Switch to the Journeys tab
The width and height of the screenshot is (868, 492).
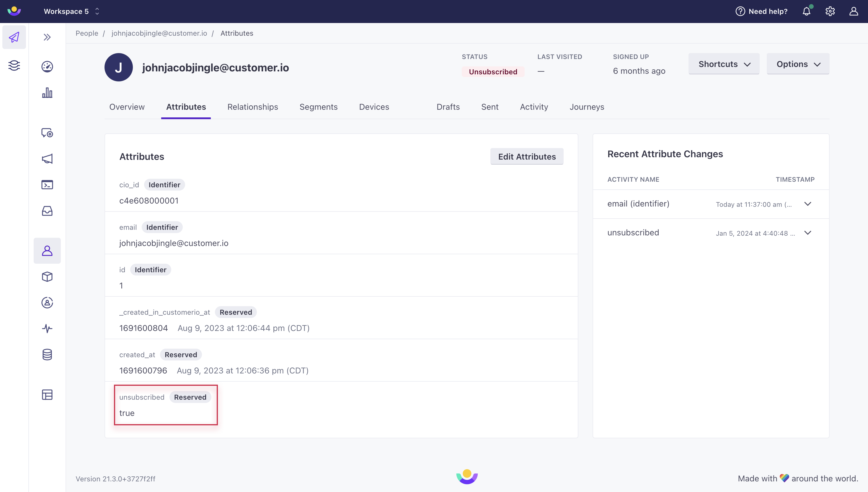587,107
